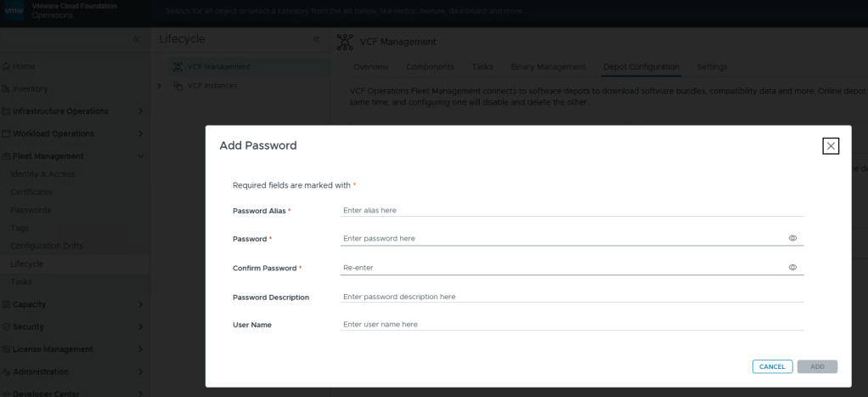
Task: Click the Password Alias input field
Action: 572,210
